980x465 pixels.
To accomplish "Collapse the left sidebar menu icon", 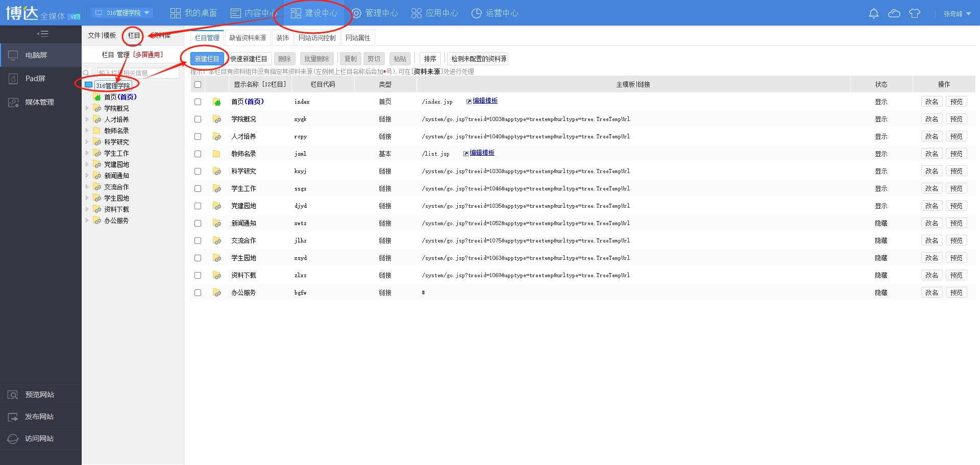I will (x=42, y=34).
